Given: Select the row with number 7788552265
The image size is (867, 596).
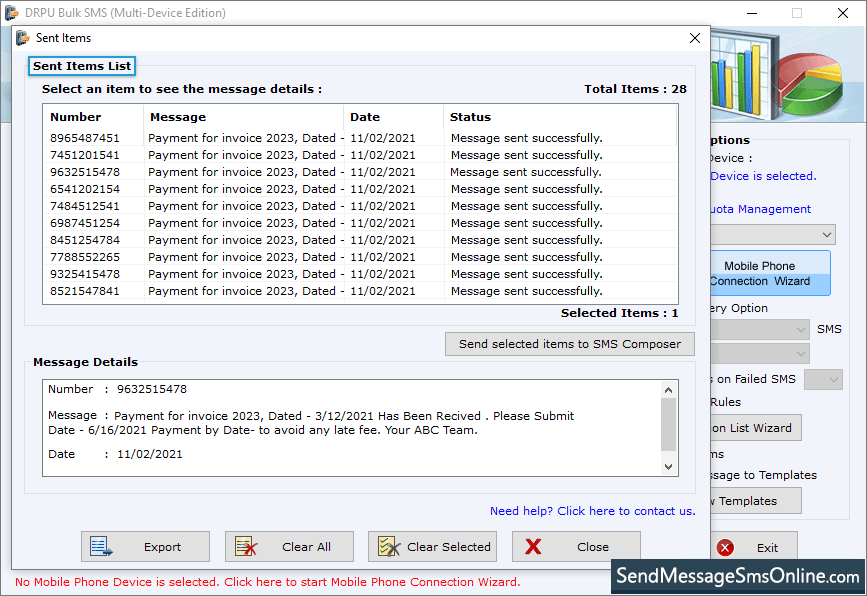Looking at the screenshot, I should click(x=360, y=257).
